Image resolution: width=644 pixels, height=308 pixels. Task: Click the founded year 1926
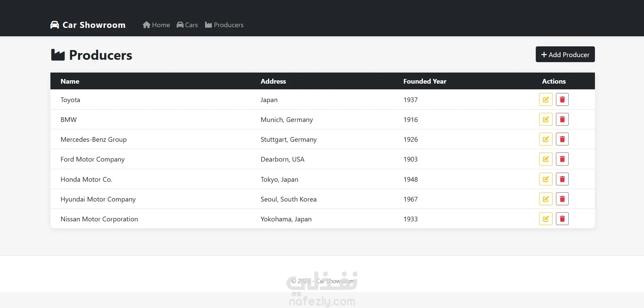click(410, 139)
